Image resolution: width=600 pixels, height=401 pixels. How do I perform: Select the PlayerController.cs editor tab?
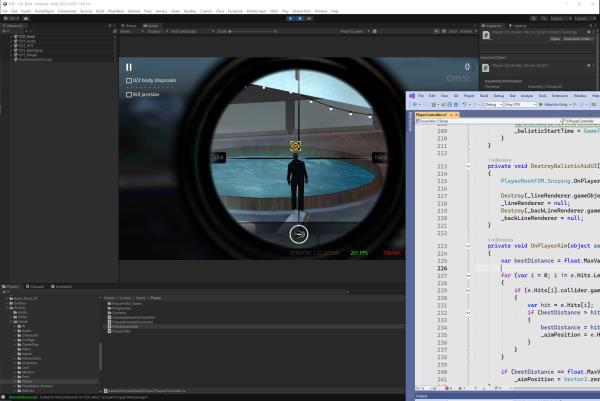pos(429,115)
